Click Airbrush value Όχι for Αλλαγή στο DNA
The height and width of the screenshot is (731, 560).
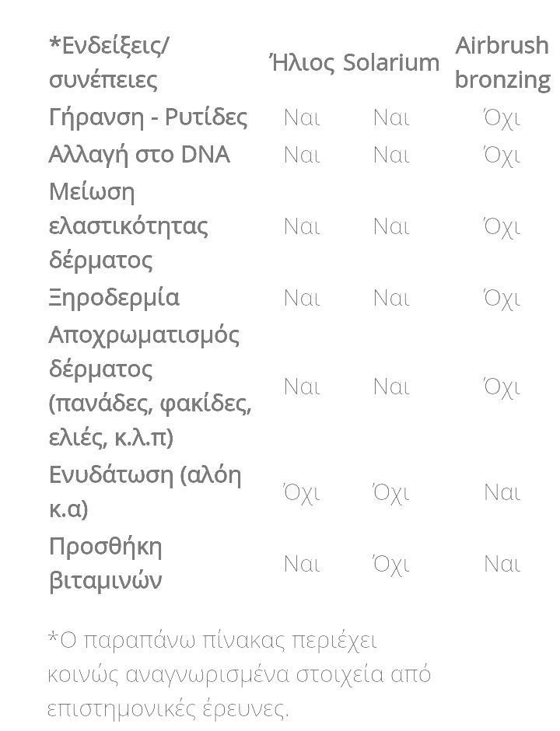click(502, 155)
